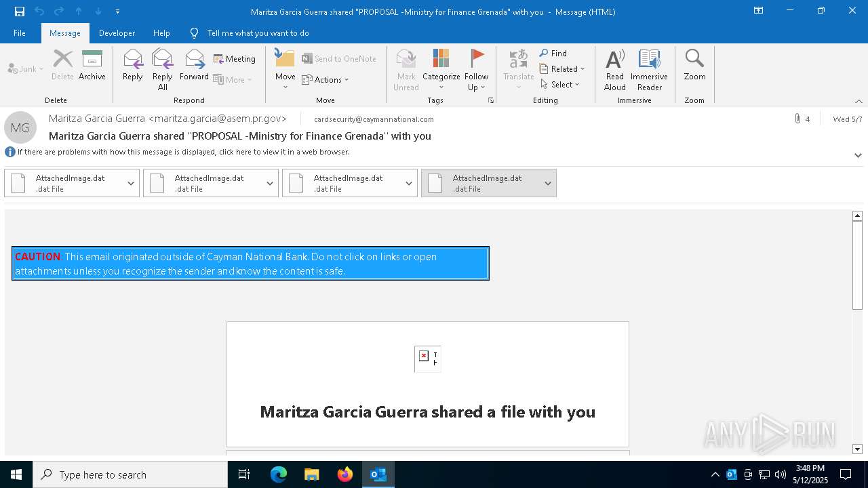Open the Help tab
The height and width of the screenshot is (488, 868).
click(x=161, y=33)
